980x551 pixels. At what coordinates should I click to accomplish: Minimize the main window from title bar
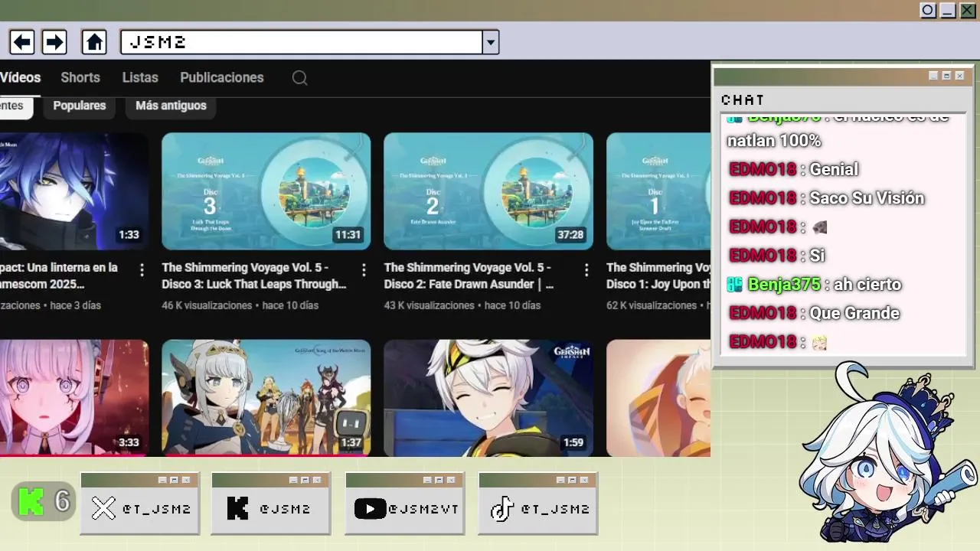coord(948,10)
